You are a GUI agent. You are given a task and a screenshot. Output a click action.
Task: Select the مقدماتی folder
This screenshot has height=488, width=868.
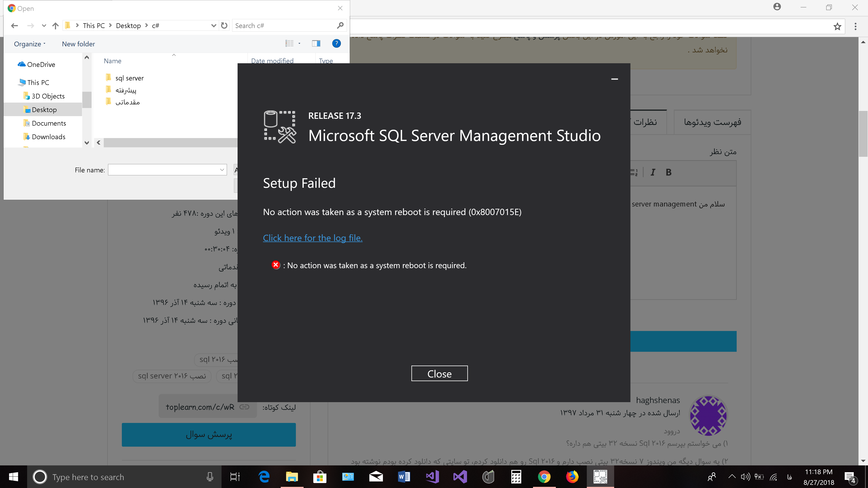(x=123, y=102)
